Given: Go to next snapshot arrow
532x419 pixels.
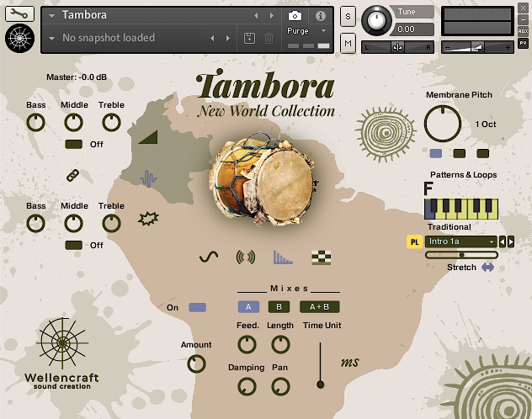Looking at the screenshot, I should pos(227,39).
